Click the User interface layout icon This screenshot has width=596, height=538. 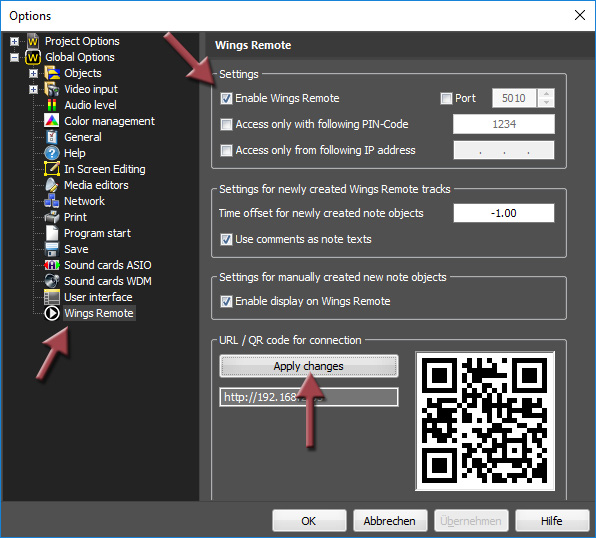pyautogui.click(x=52, y=297)
